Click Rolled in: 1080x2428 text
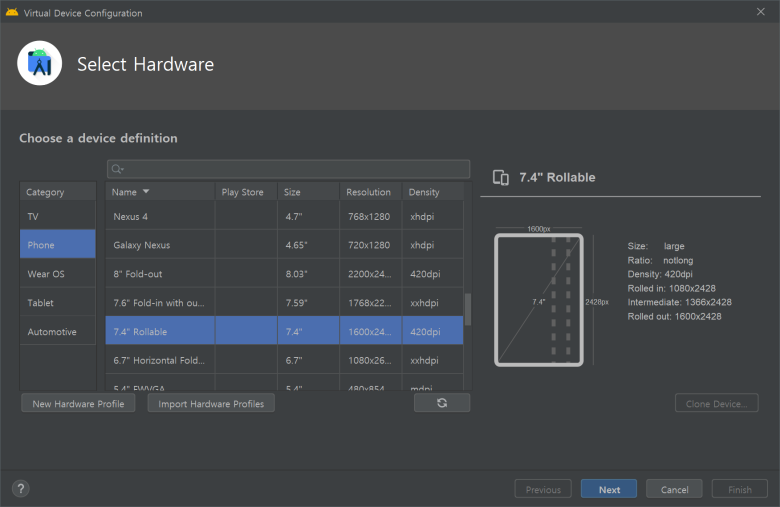Image resolution: width=780 pixels, height=507 pixels. tap(672, 288)
